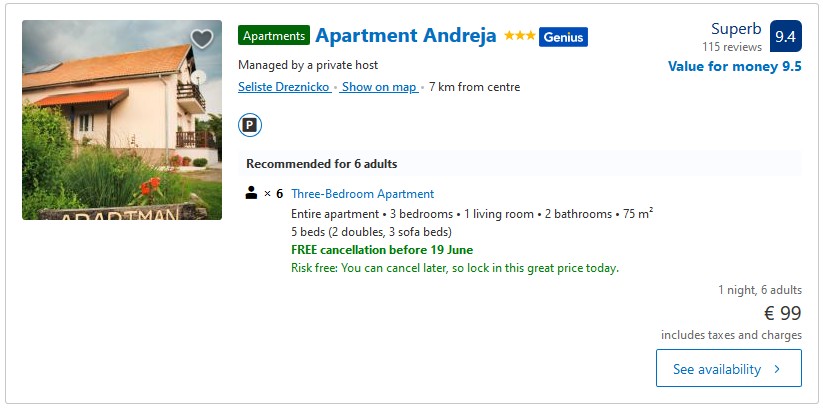Open the apartment photo thumbnail

[122, 120]
